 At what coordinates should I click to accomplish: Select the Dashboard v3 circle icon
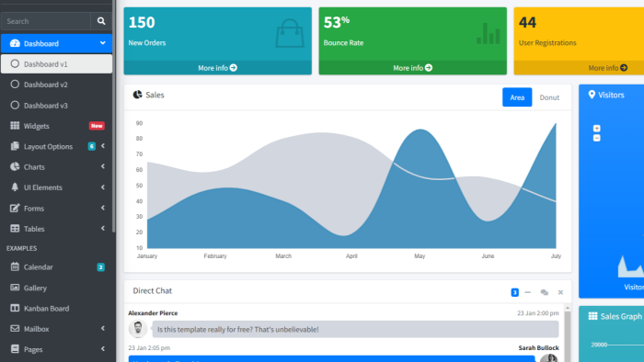click(15, 105)
